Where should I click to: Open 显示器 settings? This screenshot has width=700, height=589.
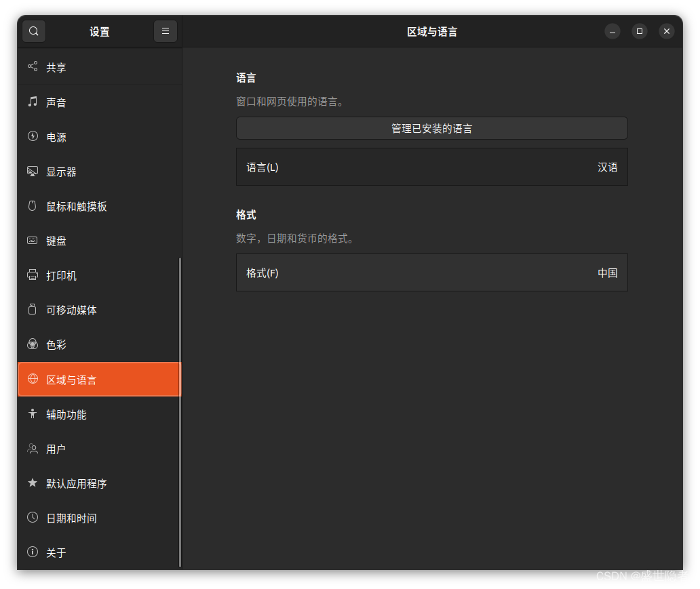pyautogui.click(x=99, y=171)
